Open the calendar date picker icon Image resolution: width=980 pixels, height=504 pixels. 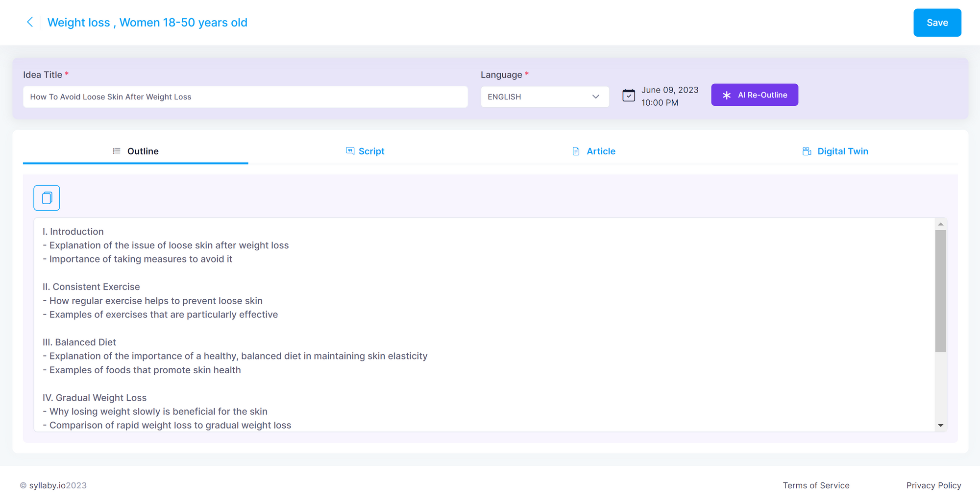click(629, 96)
